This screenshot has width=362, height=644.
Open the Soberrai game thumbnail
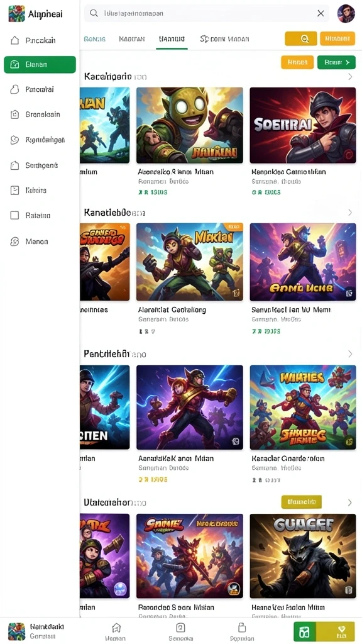tap(302, 125)
